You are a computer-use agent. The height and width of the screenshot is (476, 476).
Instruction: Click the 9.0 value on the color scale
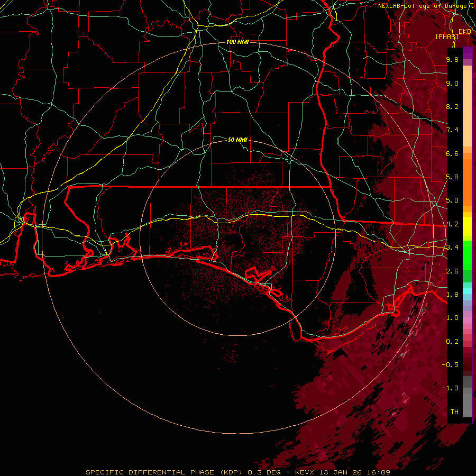(x=452, y=83)
